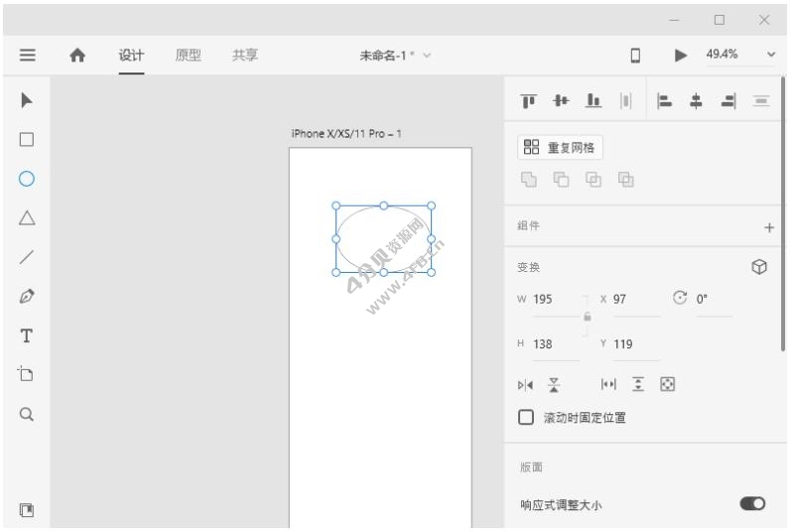Select the Rectangle tool
Screen dimensions: 791x532
(x=27, y=139)
